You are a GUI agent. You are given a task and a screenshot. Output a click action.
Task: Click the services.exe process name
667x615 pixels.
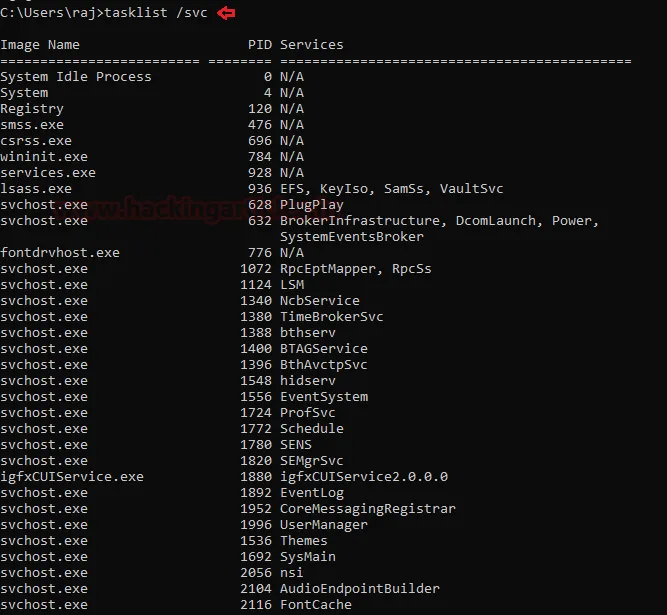(x=48, y=173)
